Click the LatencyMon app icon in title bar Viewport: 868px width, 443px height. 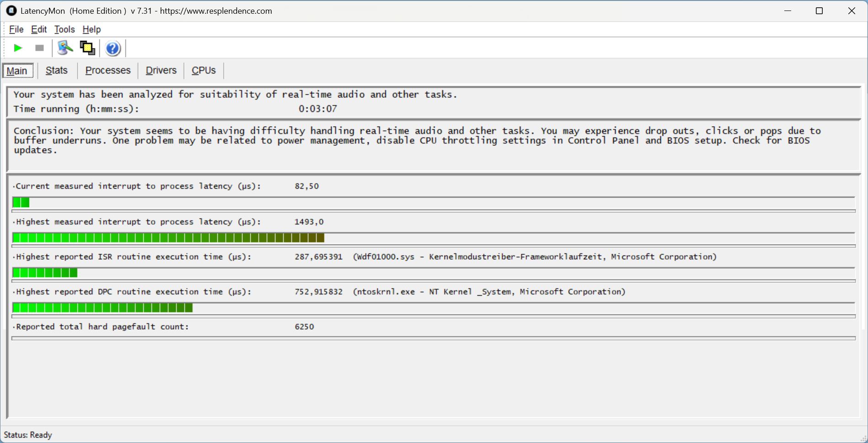(x=11, y=11)
